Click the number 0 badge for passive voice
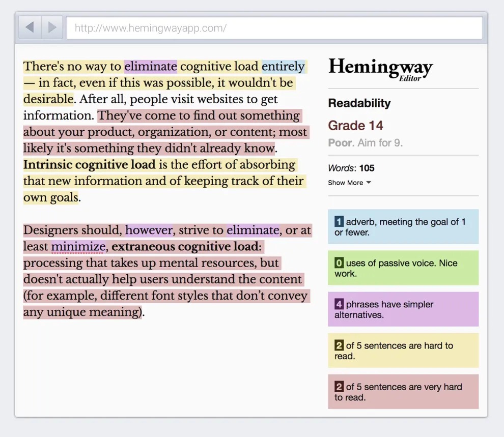The height and width of the screenshot is (437, 504). point(339,263)
